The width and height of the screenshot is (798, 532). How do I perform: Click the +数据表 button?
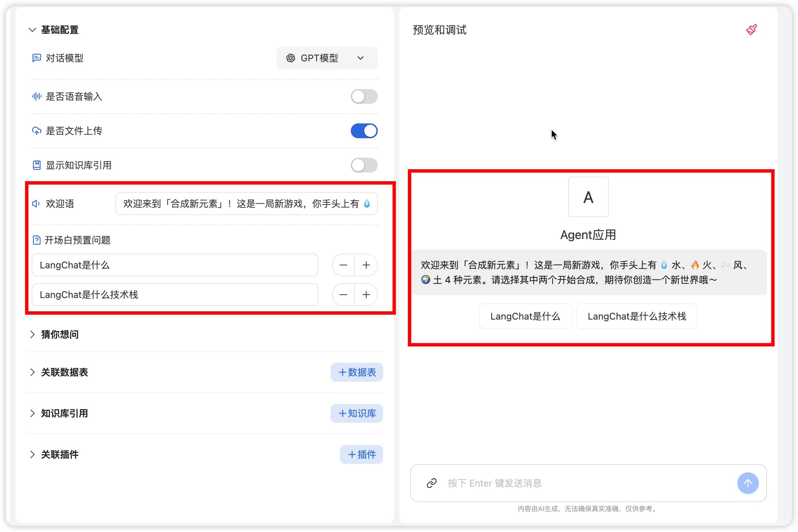click(357, 372)
